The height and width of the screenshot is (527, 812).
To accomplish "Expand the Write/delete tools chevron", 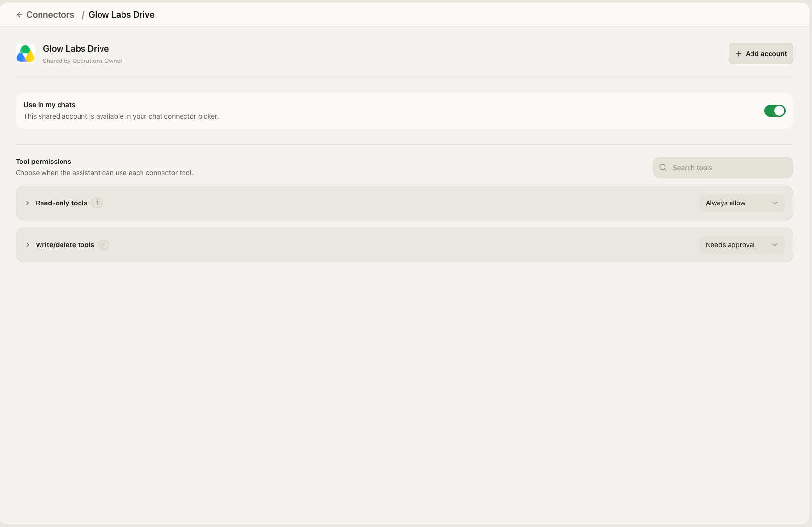I will coord(28,245).
